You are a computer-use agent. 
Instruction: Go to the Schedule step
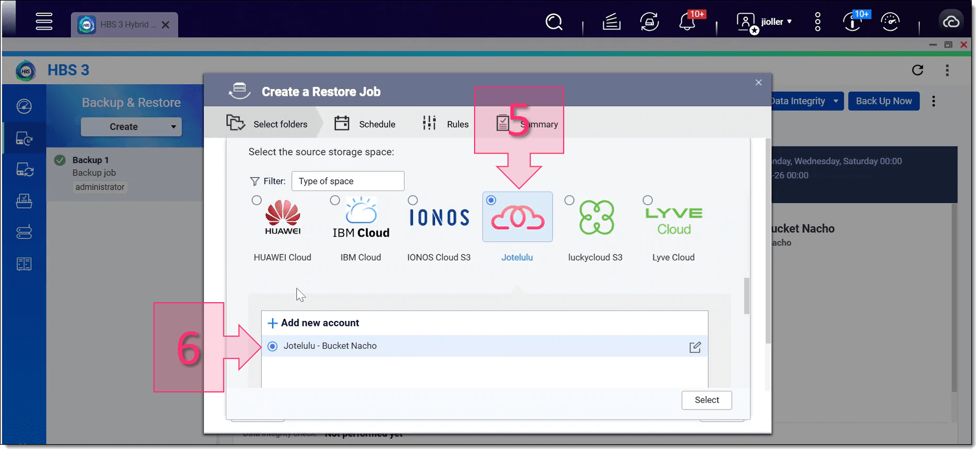365,123
